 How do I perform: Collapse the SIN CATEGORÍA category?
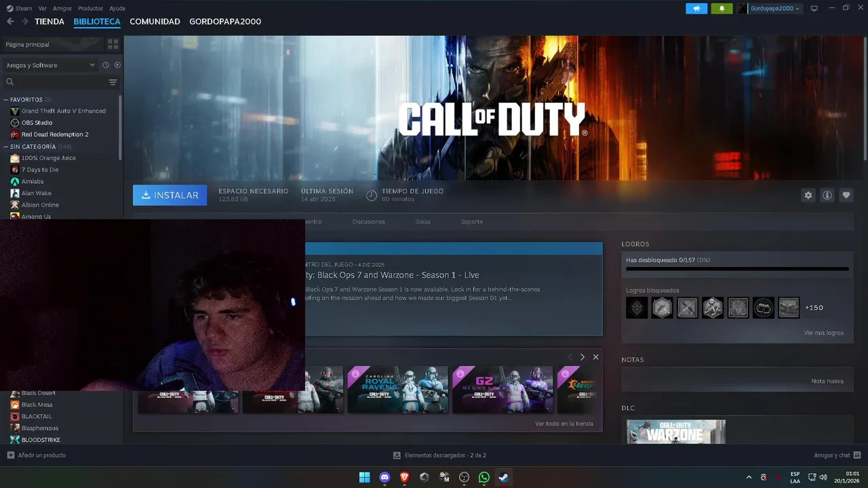[6, 146]
